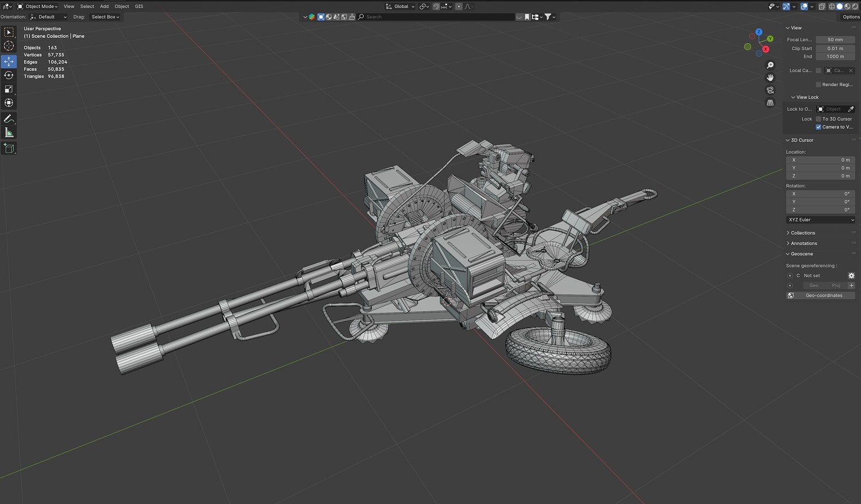Image resolution: width=861 pixels, height=504 pixels.
Task: Open the GIS menu
Action: pos(139,6)
